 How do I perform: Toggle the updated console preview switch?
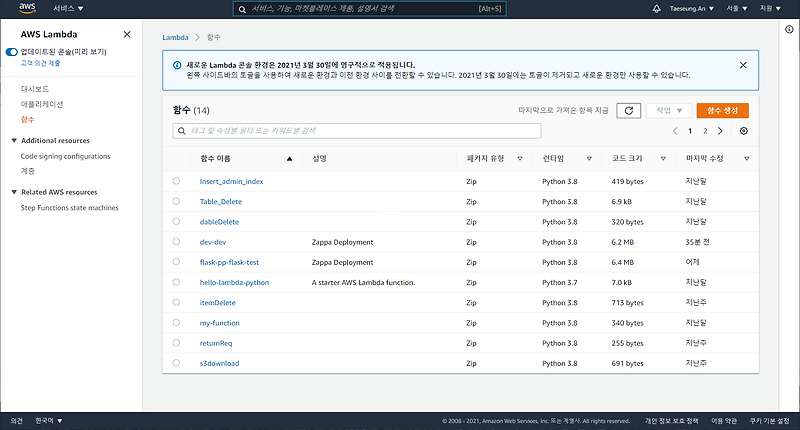[12, 52]
